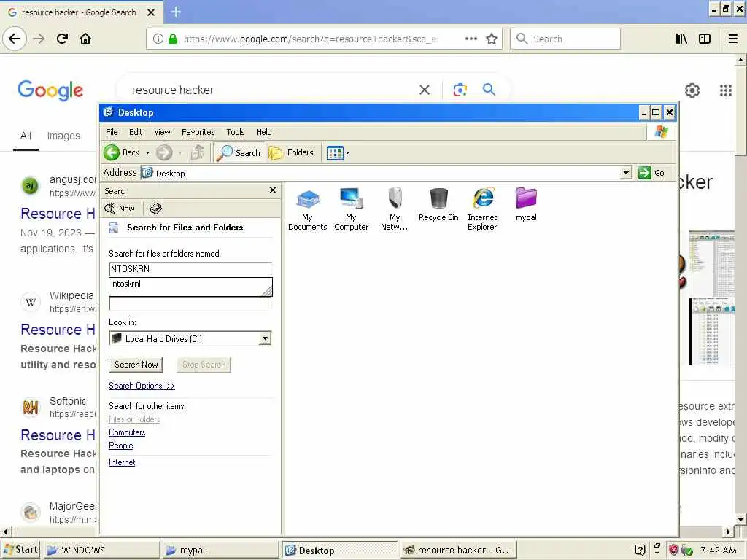
Task: Click Firefox forward arrow button
Action: 39,39
